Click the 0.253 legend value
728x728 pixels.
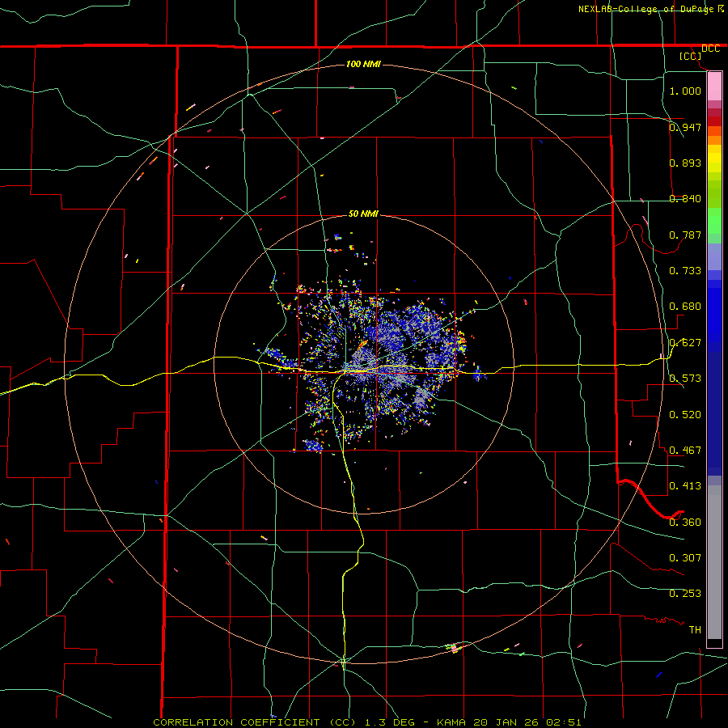pyautogui.click(x=685, y=594)
